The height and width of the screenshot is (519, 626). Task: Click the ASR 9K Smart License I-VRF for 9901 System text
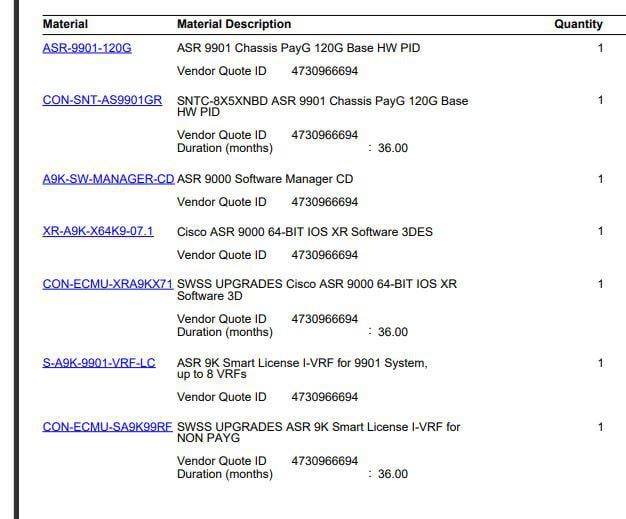[x=302, y=363]
